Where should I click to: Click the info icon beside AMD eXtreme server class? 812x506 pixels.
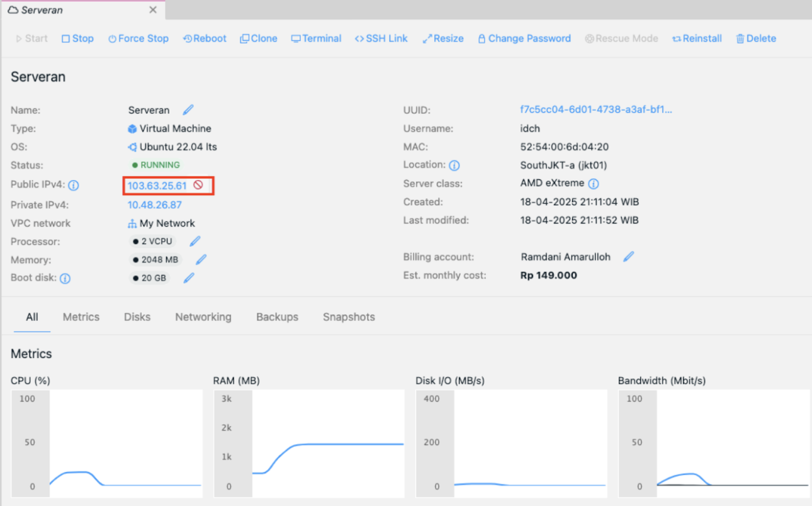tap(594, 183)
